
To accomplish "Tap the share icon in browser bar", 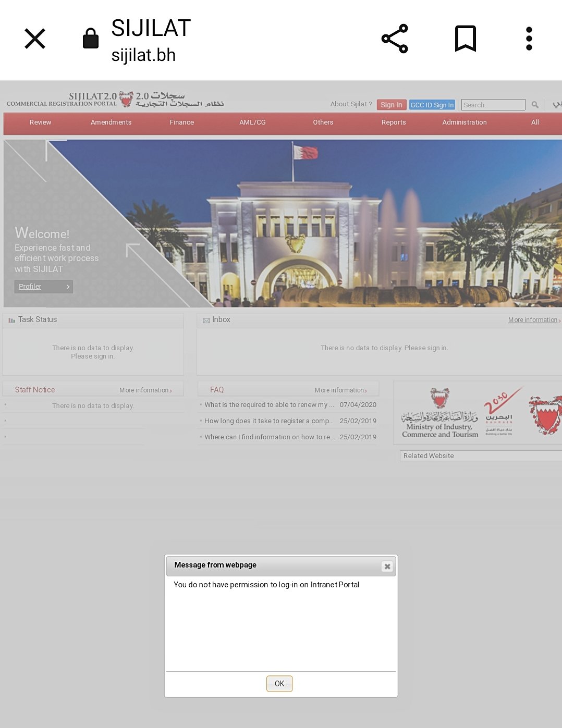I will (x=395, y=39).
